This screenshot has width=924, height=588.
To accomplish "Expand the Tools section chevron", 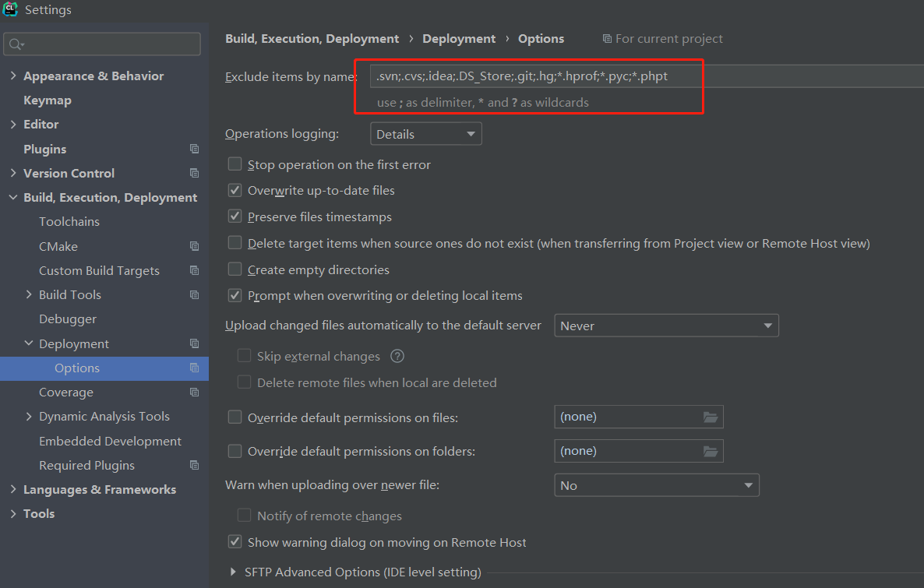I will pyautogui.click(x=13, y=514).
